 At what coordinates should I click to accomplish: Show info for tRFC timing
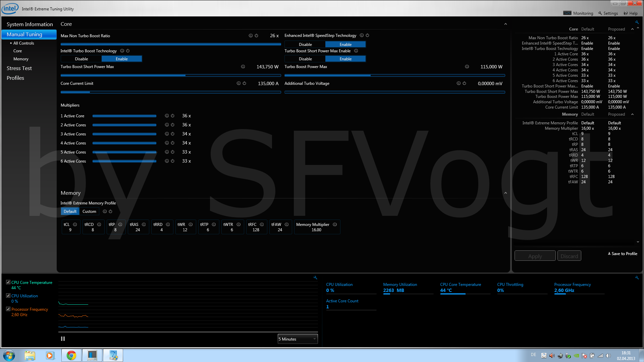point(262,225)
